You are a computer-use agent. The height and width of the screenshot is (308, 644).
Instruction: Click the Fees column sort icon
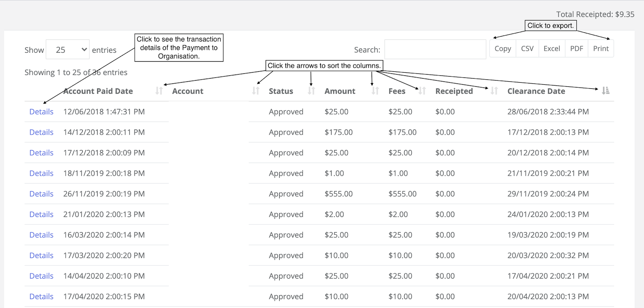(422, 91)
